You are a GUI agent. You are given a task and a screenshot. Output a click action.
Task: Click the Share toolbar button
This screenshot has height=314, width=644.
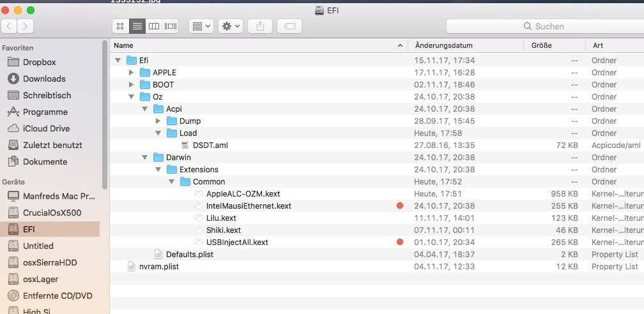(260, 26)
